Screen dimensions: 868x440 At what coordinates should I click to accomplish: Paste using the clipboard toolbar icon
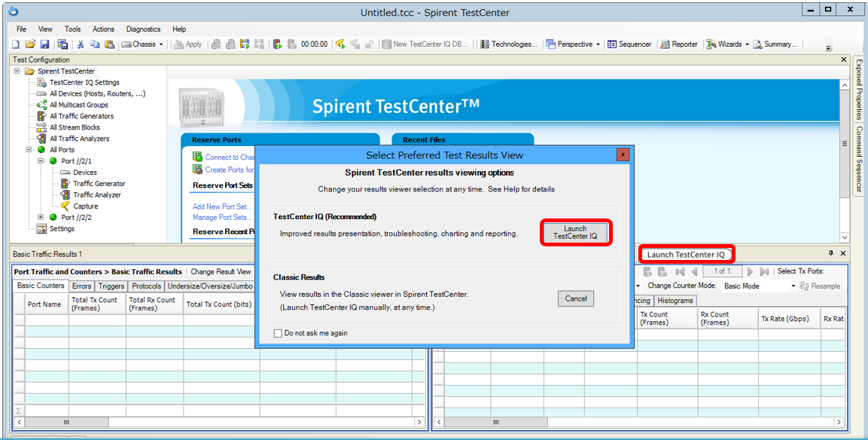pyautogui.click(x=110, y=44)
